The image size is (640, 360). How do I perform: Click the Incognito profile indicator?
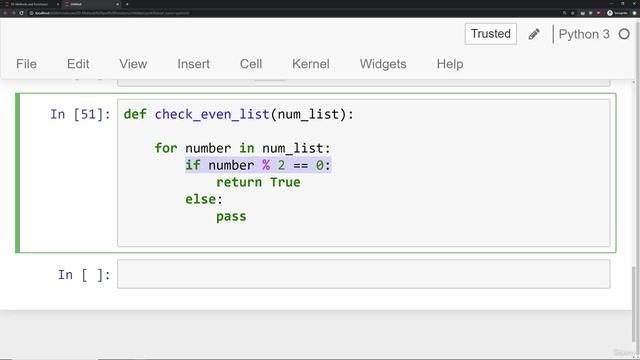pyautogui.click(x=617, y=13)
